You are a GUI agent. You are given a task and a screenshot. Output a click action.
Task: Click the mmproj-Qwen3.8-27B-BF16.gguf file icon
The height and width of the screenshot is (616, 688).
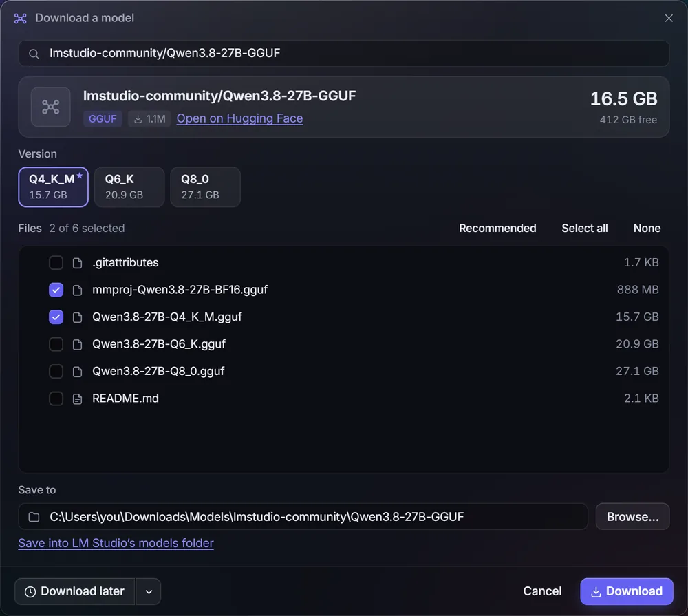pyautogui.click(x=77, y=290)
